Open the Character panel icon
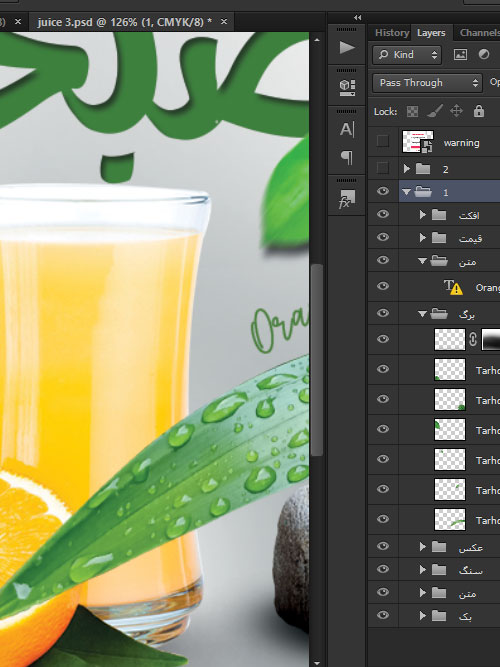The width and height of the screenshot is (500, 667). tap(347, 129)
